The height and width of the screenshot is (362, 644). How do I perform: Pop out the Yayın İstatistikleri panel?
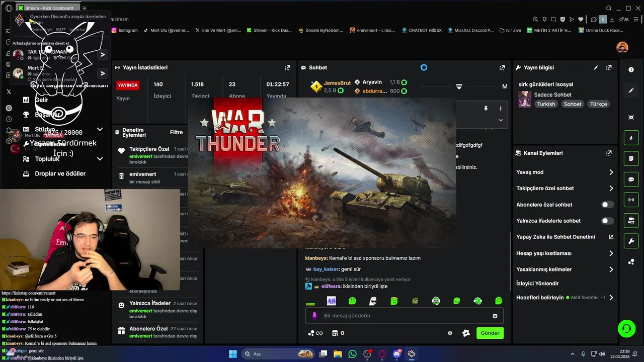click(x=287, y=67)
